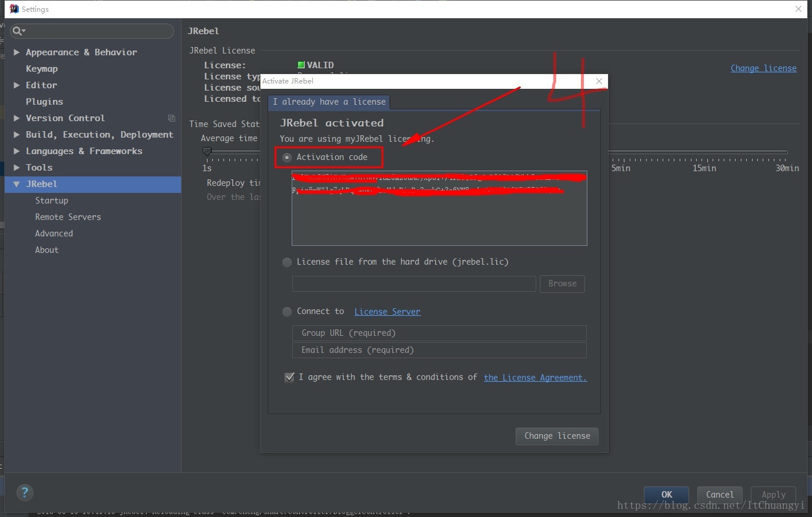Click the Appearance & Behavior label
This screenshot has height=517, width=812.
coord(81,52)
